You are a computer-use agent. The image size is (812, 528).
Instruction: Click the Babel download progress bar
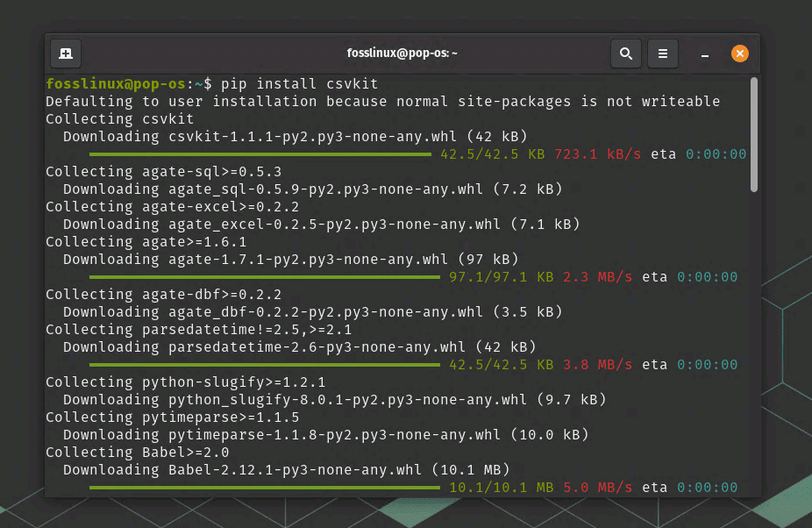(x=264, y=488)
